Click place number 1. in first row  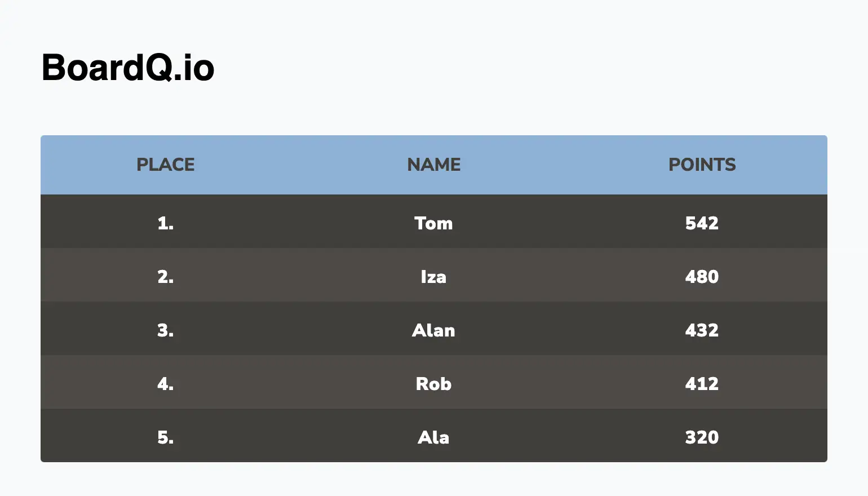166,223
